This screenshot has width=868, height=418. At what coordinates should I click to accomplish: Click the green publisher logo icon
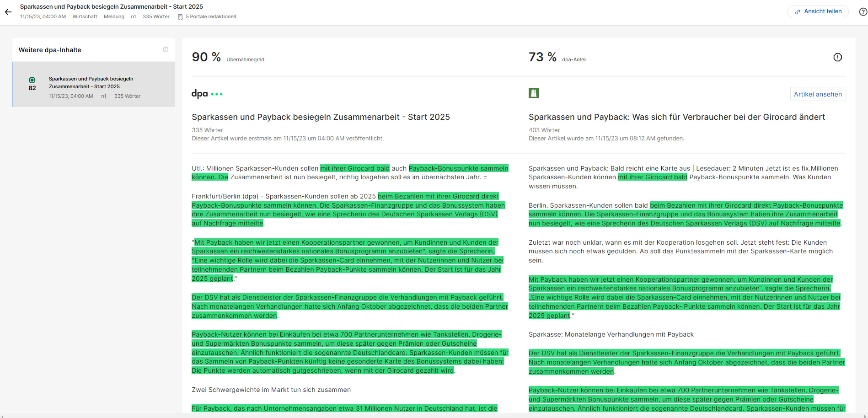534,93
